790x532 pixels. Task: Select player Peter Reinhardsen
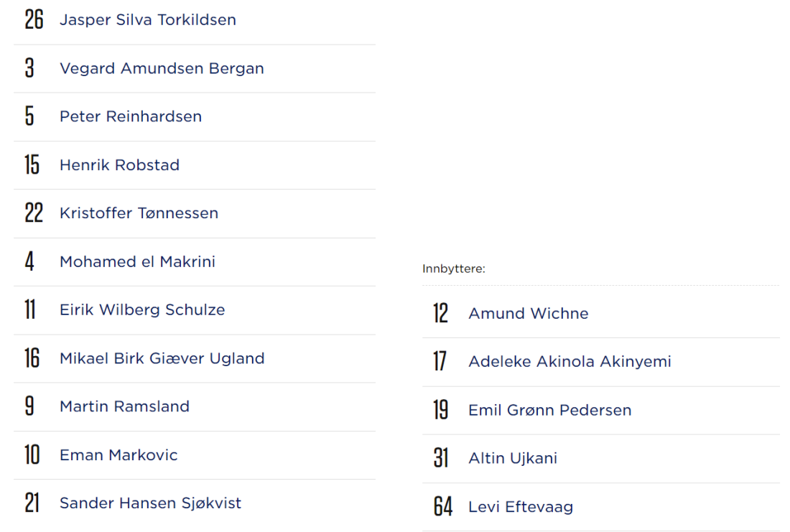pos(131,117)
